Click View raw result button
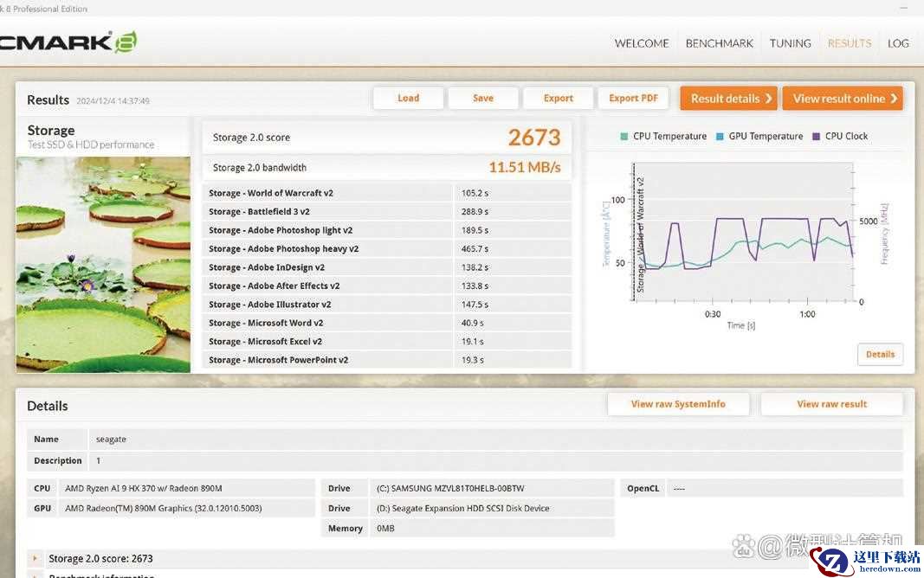 (831, 404)
